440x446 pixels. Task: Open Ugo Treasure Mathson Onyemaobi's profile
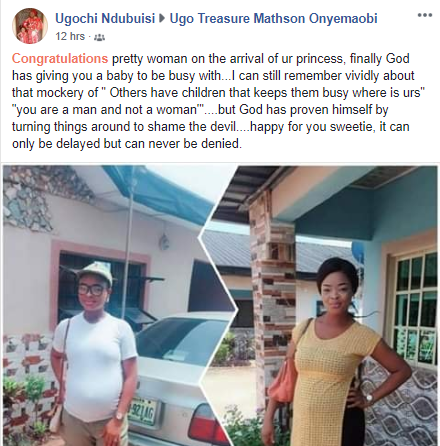[x=273, y=18]
